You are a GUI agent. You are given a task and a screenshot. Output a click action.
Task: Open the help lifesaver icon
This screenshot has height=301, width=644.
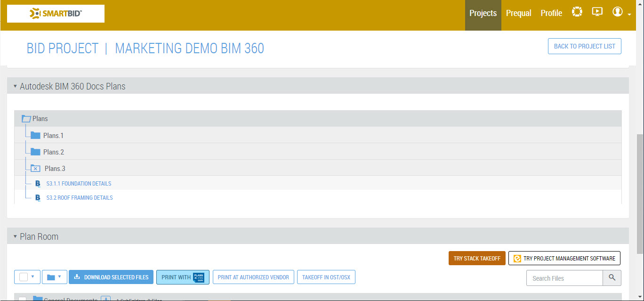[577, 12]
